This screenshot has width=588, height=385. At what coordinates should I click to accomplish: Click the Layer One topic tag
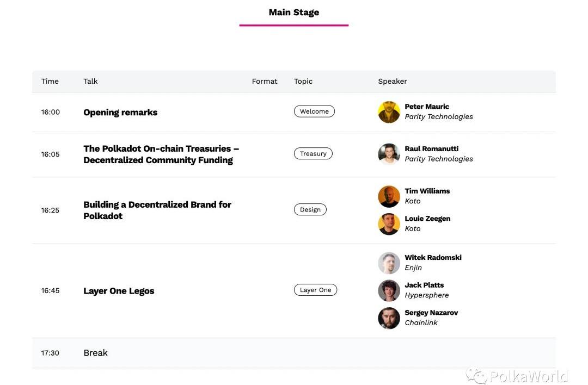[315, 290]
